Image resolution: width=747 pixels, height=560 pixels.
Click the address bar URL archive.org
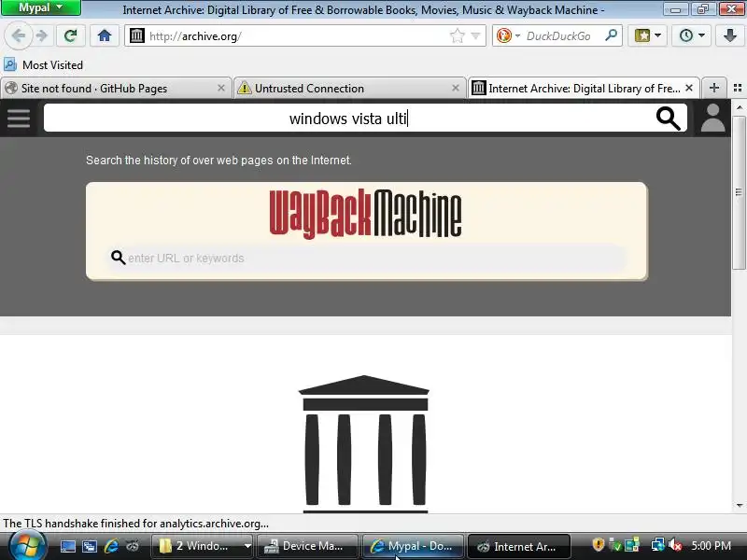(x=195, y=36)
